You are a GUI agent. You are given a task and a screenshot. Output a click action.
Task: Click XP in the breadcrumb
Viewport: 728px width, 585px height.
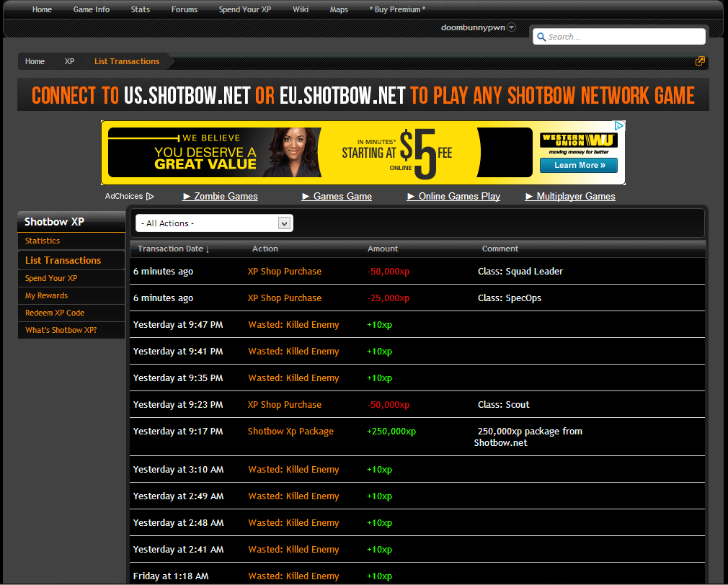pyautogui.click(x=69, y=61)
